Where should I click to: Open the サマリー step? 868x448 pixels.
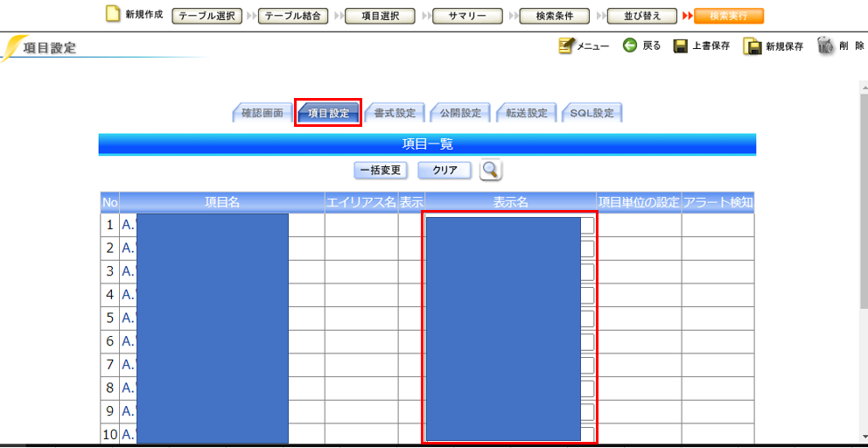(467, 16)
